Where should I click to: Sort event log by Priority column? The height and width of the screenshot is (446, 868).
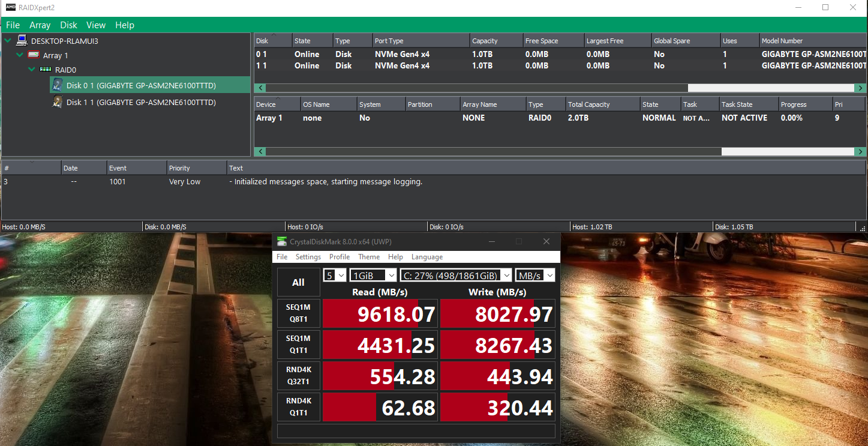(x=197, y=168)
